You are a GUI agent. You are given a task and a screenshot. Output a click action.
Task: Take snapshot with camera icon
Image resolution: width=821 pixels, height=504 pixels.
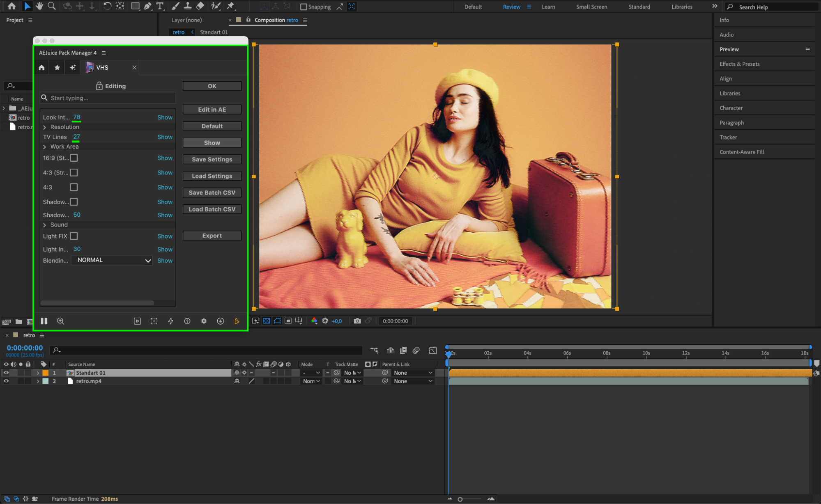[x=357, y=321]
